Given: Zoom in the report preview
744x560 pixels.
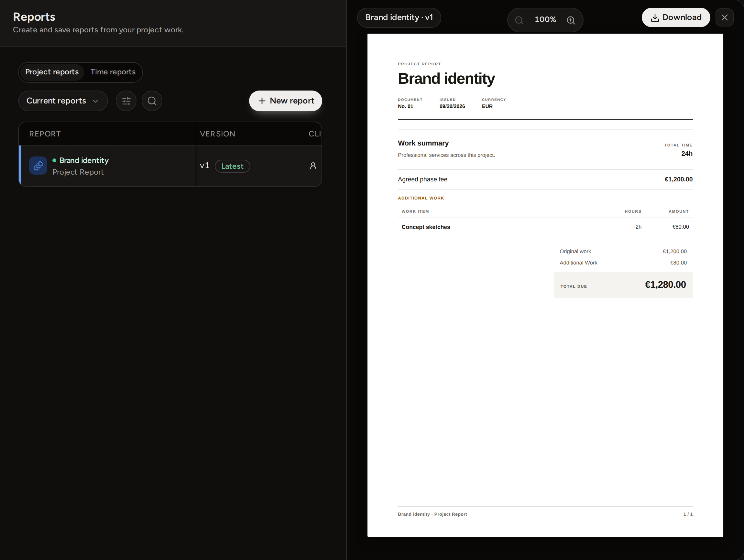Looking at the screenshot, I should 571,20.
